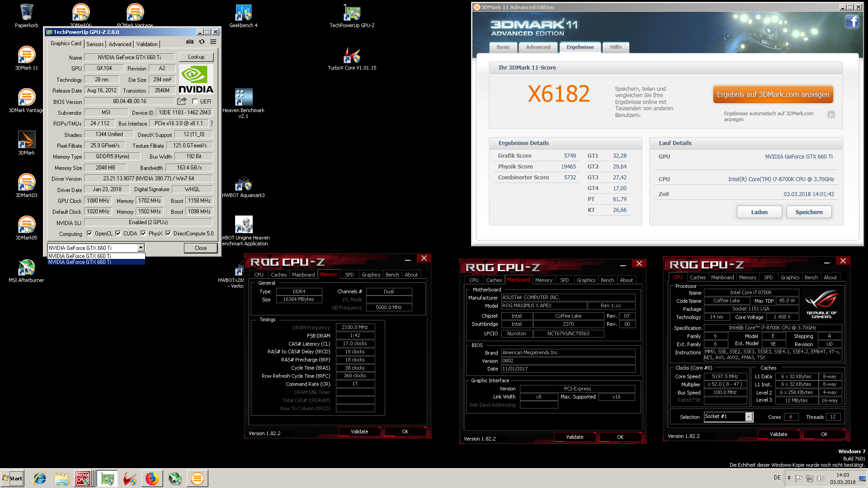Toggle the PhysX checkbox
Viewport: 868px width, 488px height.
coord(143,234)
